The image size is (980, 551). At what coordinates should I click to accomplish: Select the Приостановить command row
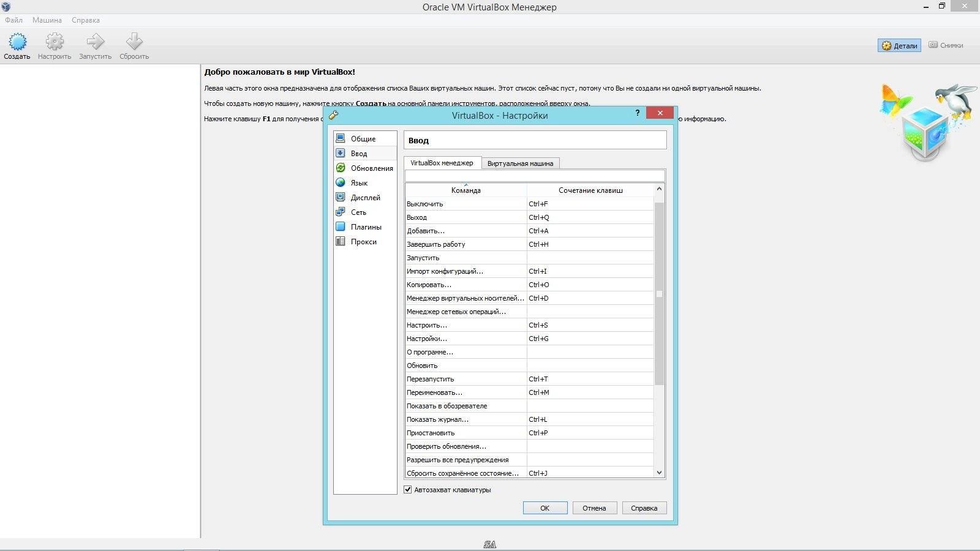[x=530, y=433]
